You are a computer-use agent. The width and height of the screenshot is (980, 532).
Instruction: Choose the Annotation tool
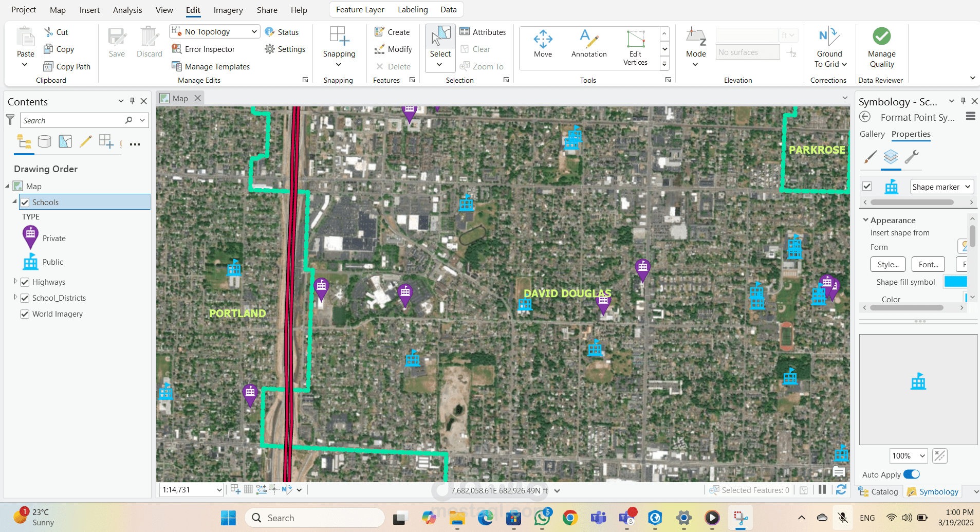589,43
